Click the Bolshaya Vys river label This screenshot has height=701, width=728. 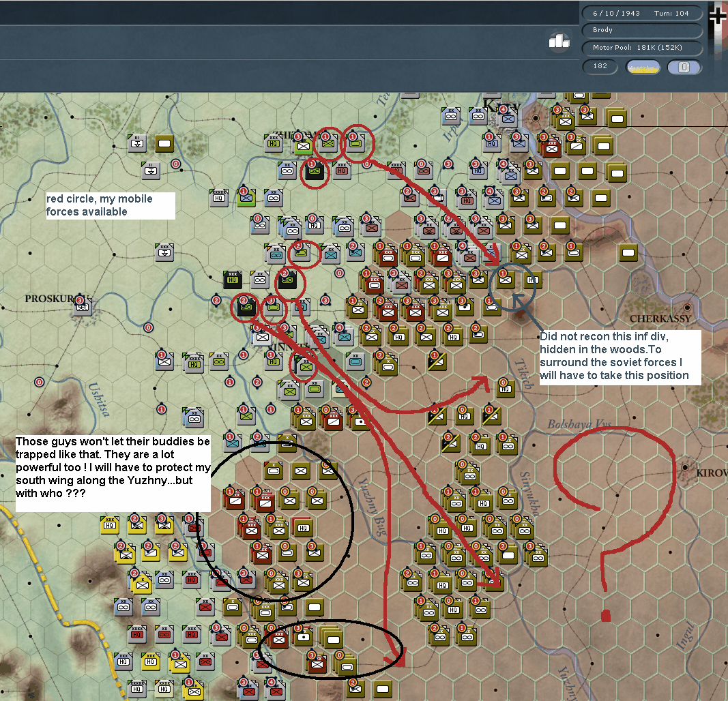click(x=579, y=424)
